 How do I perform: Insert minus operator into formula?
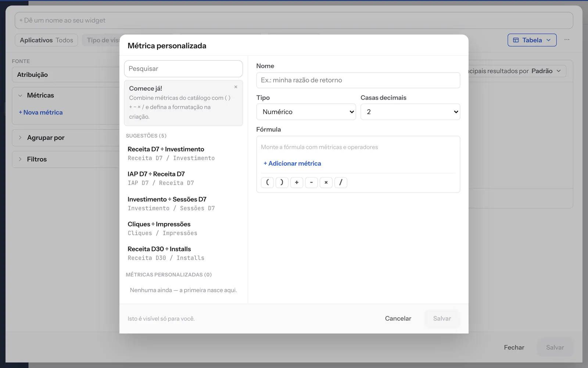tap(311, 182)
